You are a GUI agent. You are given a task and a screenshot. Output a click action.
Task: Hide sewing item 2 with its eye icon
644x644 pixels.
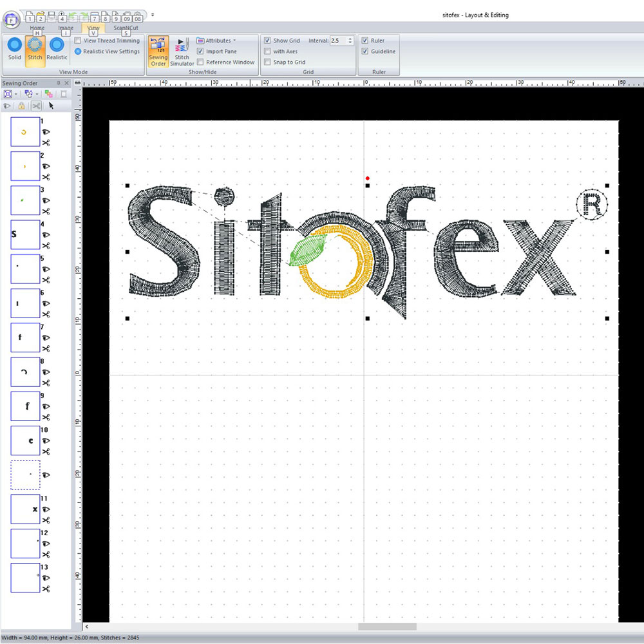click(46, 166)
